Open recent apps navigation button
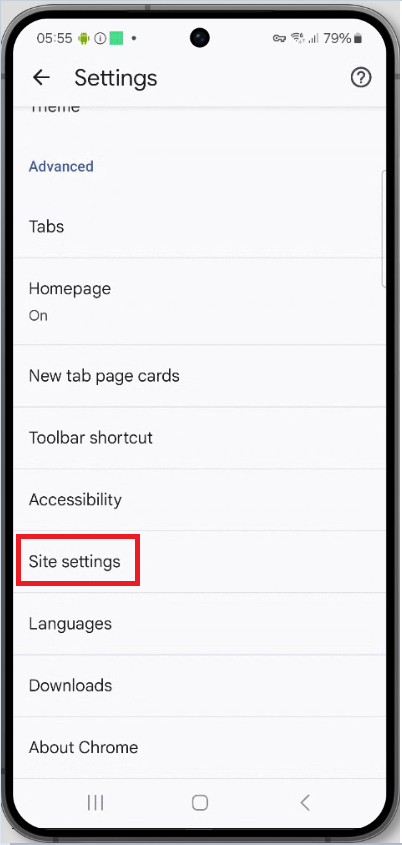The image size is (402, 845). point(95,803)
